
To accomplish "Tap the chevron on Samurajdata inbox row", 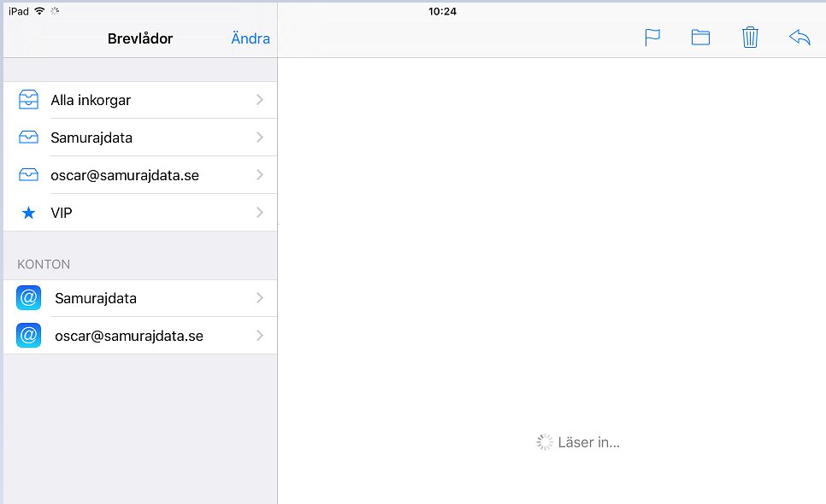I will coord(260,138).
